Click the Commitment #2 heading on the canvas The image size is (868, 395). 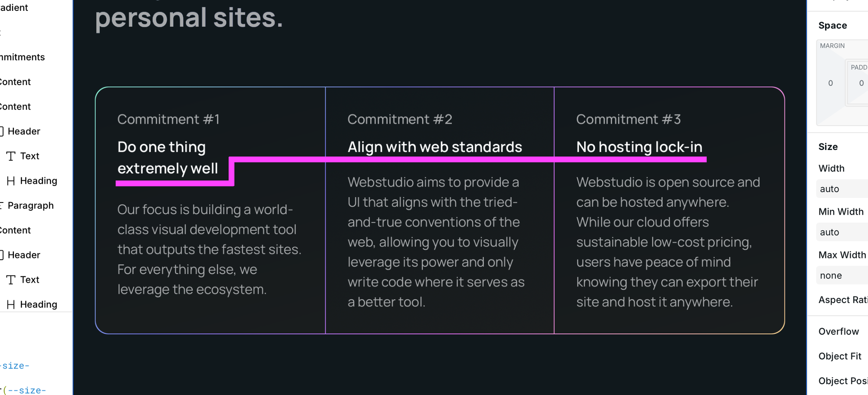click(x=434, y=147)
